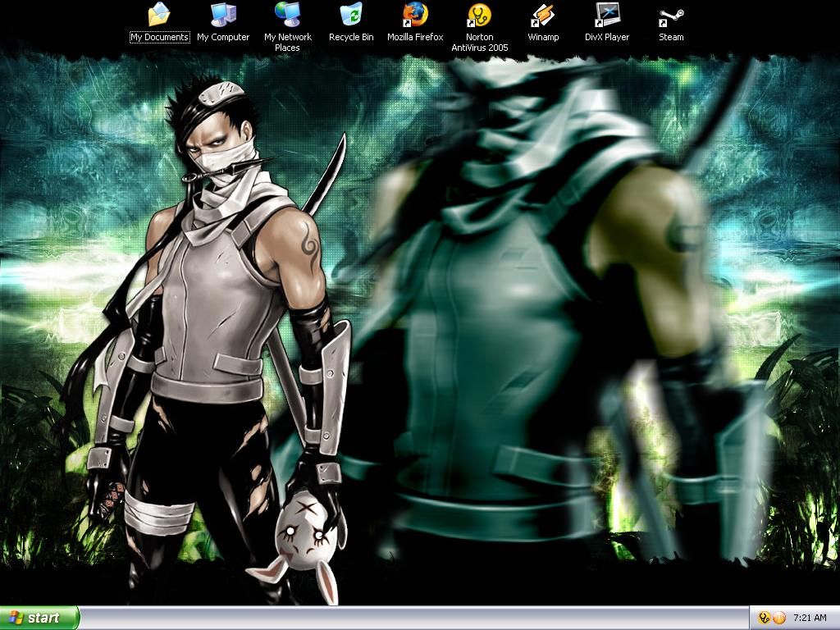Click the 7:21 AM taskbar clock

pyautogui.click(x=810, y=618)
